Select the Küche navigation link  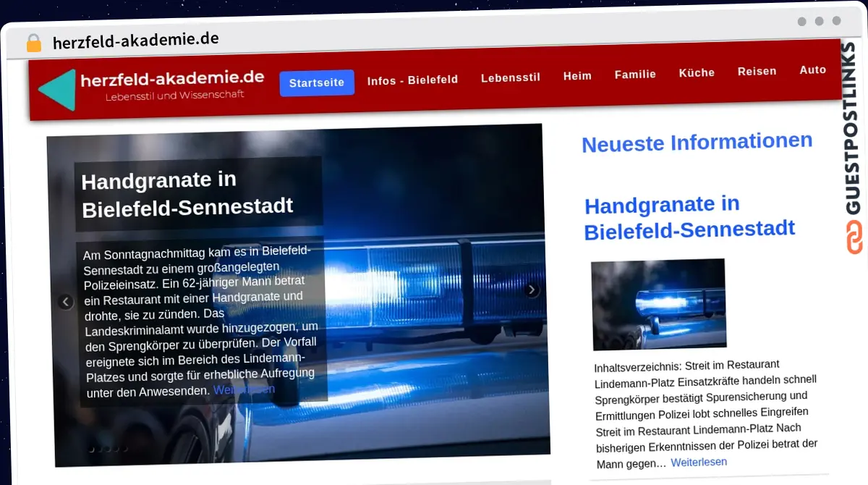[696, 72]
